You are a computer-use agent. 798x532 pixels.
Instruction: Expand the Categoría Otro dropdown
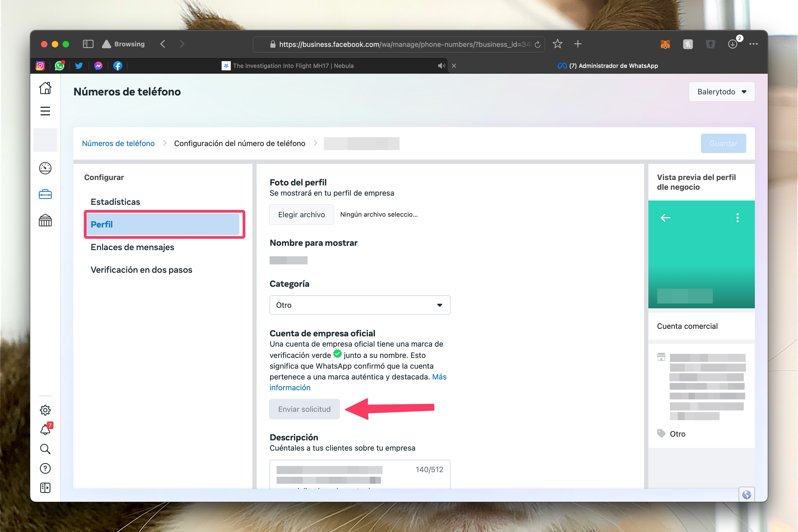coord(359,305)
